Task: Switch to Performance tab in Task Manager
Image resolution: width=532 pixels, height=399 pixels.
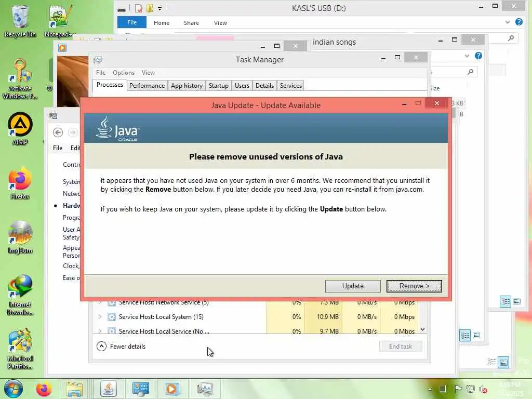Action: click(147, 86)
